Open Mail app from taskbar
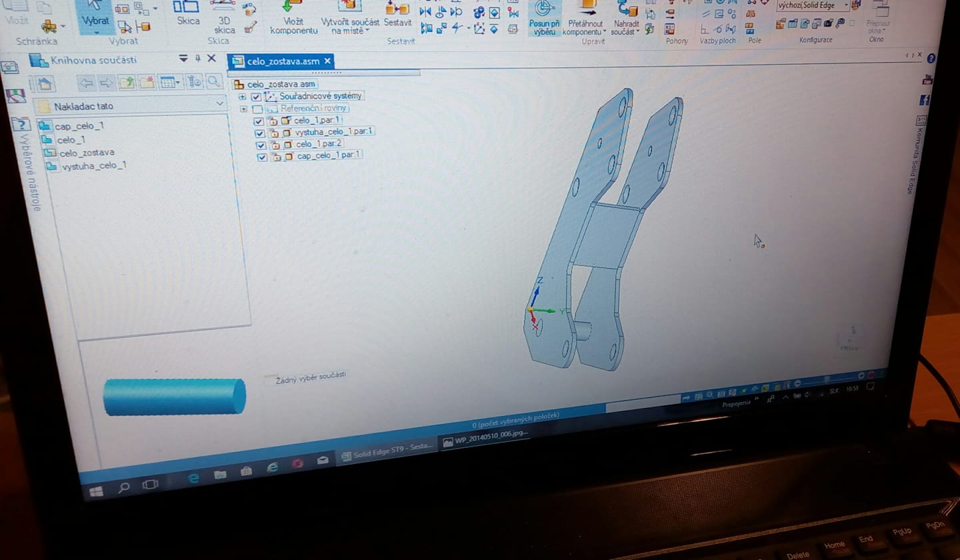This screenshot has width=960, height=560. coord(323,460)
